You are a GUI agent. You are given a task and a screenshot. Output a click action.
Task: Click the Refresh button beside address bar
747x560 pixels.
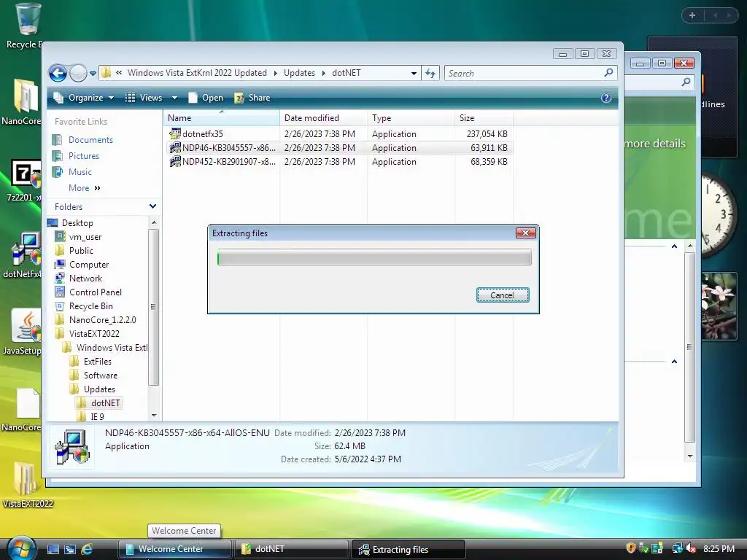(430, 74)
